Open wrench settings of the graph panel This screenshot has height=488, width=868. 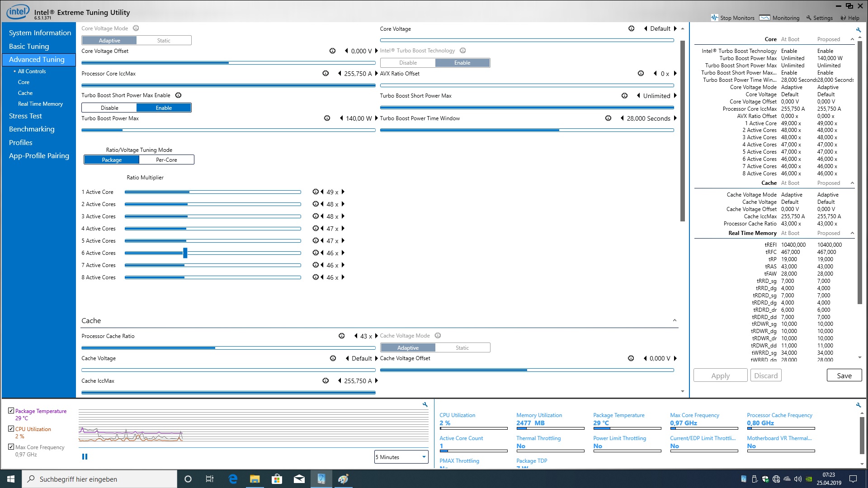click(425, 404)
